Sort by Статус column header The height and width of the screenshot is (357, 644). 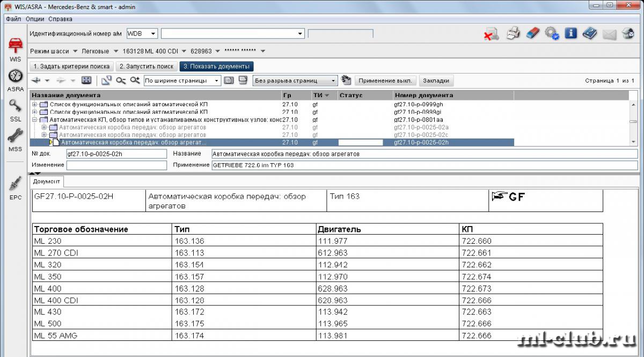click(364, 95)
